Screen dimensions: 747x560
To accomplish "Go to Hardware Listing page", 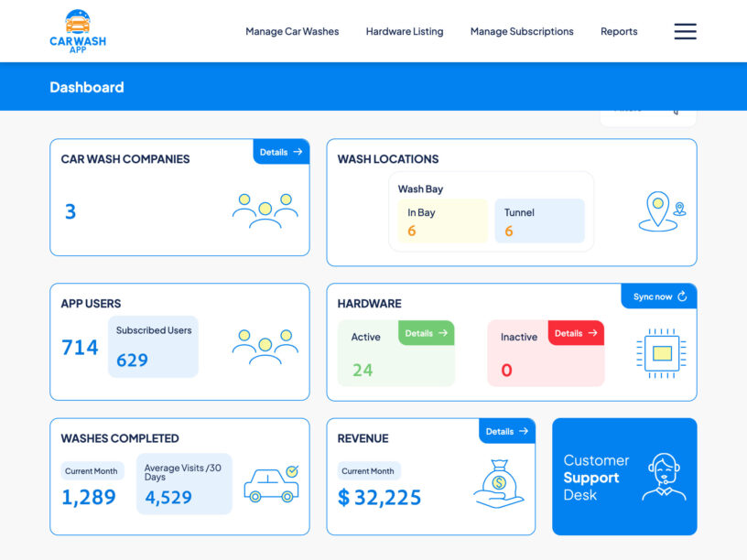I will tap(405, 31).
